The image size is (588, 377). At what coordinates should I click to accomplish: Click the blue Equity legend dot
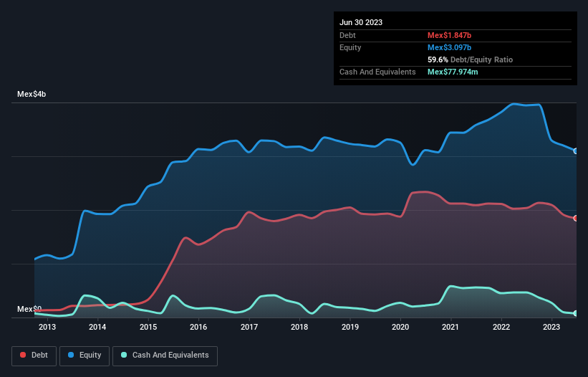point(71,355)
